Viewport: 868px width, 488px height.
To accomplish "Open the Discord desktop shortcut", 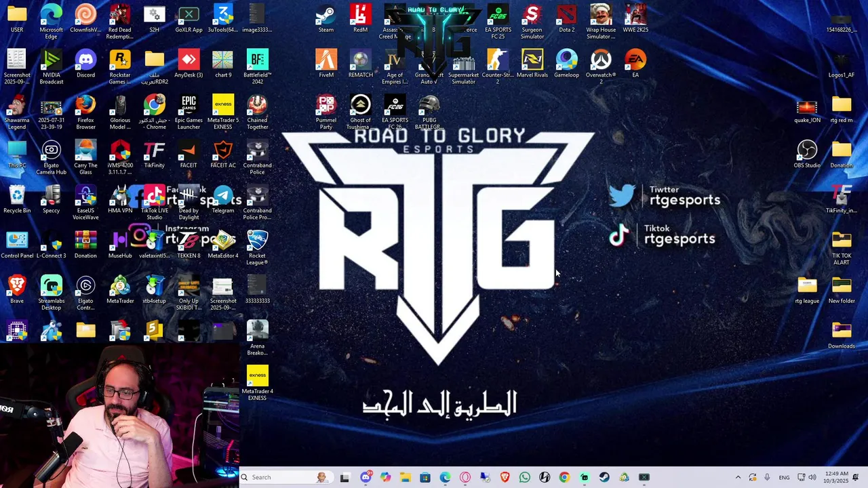I will [85, 64].
